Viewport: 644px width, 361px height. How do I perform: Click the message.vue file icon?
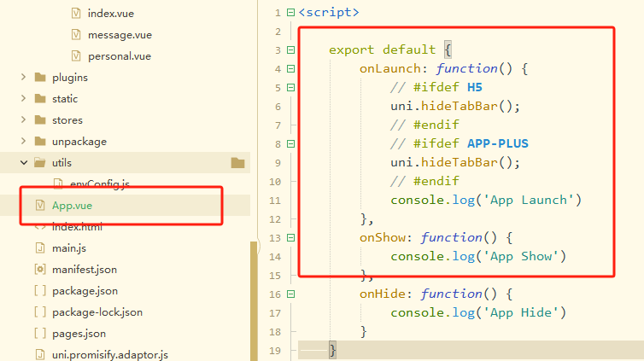pos(75,35)
